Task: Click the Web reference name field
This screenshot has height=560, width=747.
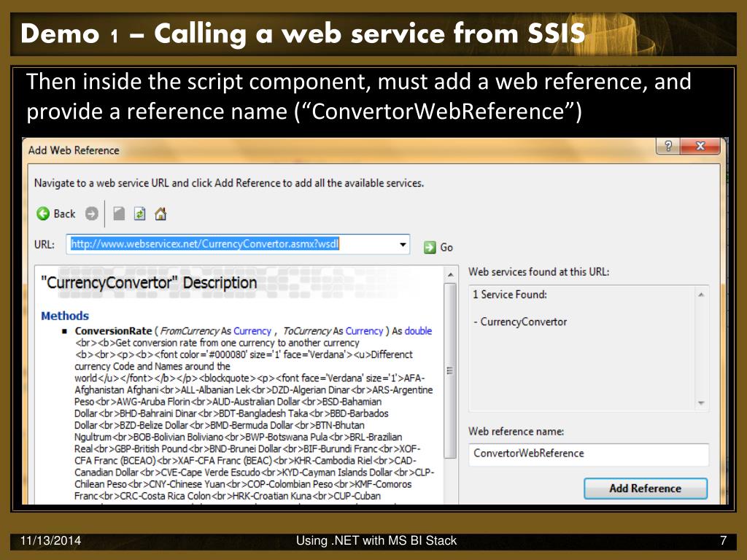Action: pyautogui.click(x=589, y=454)
